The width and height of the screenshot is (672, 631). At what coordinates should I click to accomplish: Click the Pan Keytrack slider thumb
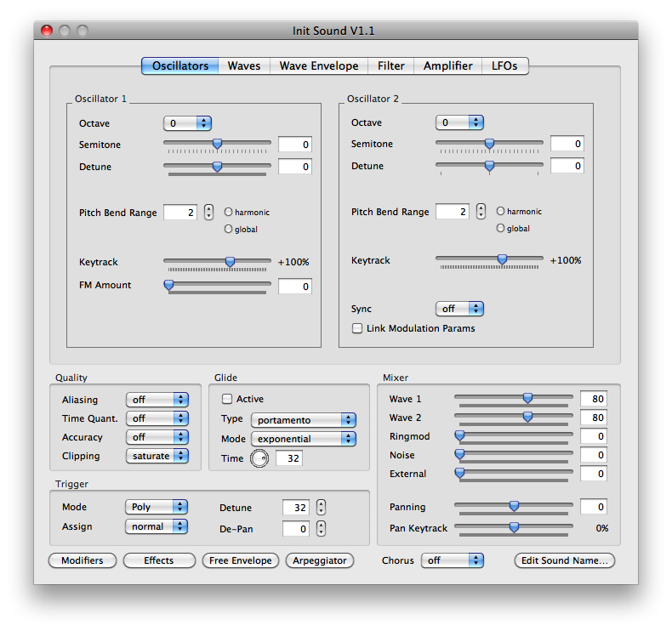[514, 527]
